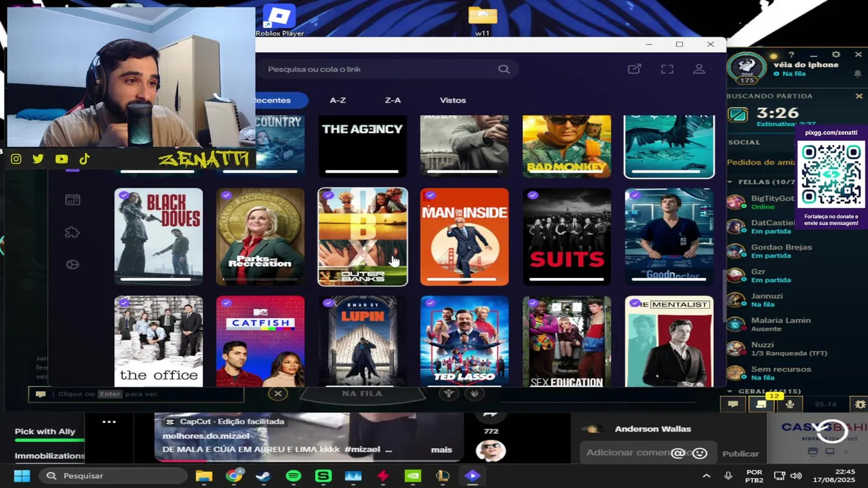The image size is (868, 488).
Task: Open League client settings gear
Action: tap(835, 55)
